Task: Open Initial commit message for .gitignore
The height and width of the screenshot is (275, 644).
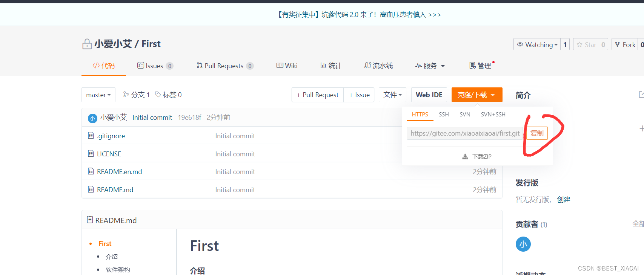Action: 235,136
